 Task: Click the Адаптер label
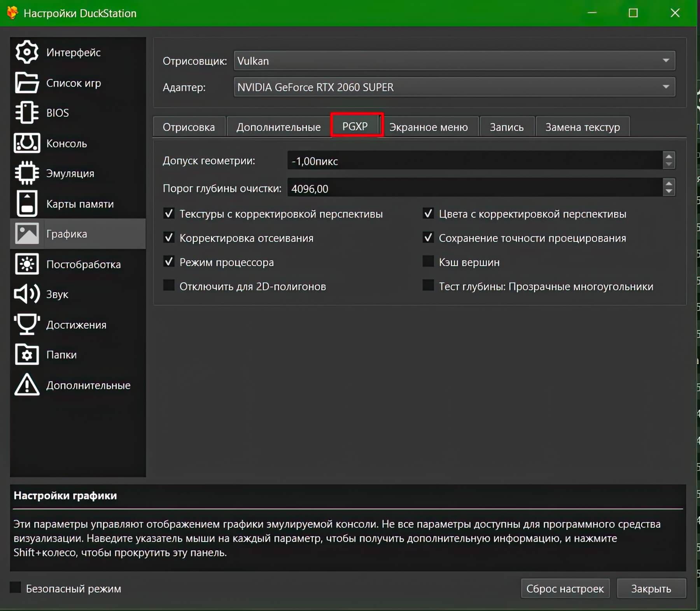[184, 87]
